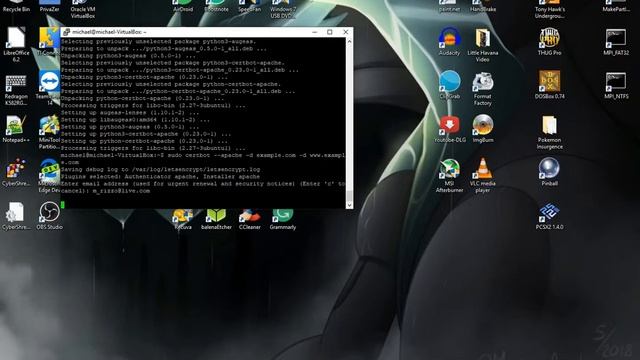Launch THUG Pro shortcut
This screenshot has height=360, width=640.
pos(549,41)
